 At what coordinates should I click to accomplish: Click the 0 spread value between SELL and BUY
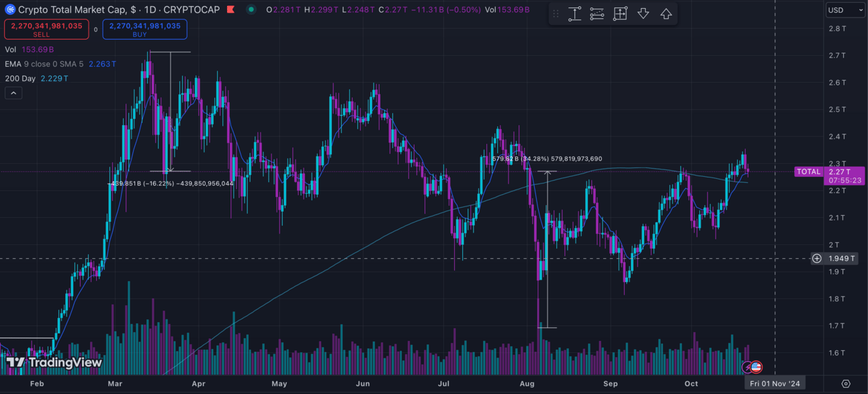[95, 30]
